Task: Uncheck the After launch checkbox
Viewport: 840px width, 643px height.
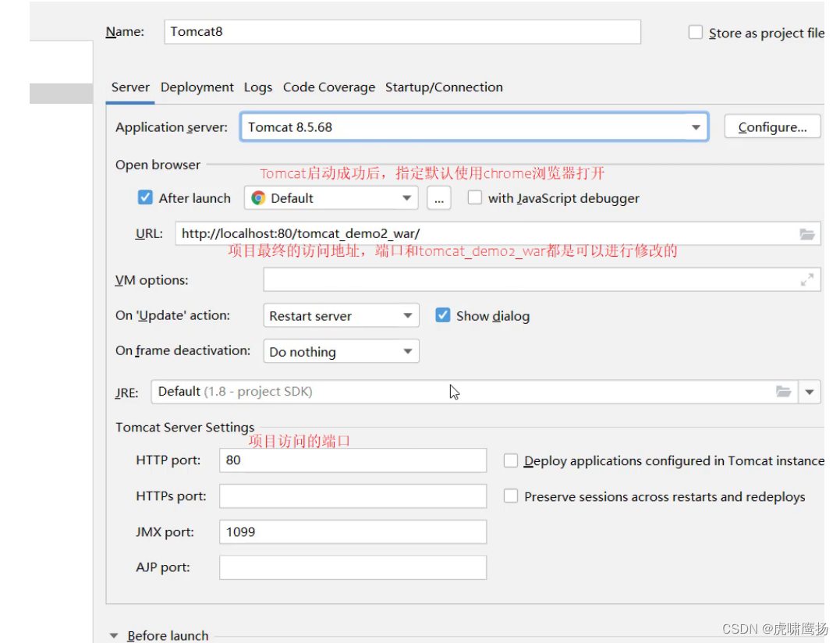Action: pyautogui.click(x=145, y=198)
